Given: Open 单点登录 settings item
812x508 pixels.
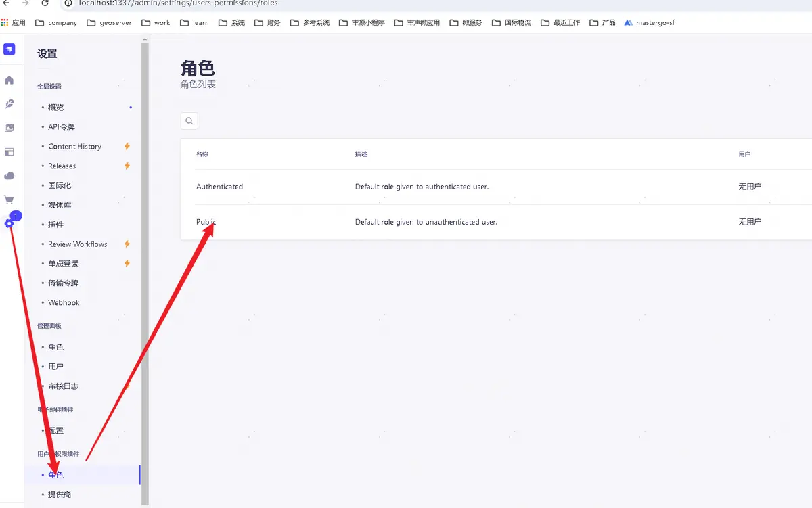Looking at the screenshot, I should click(64, 264).
